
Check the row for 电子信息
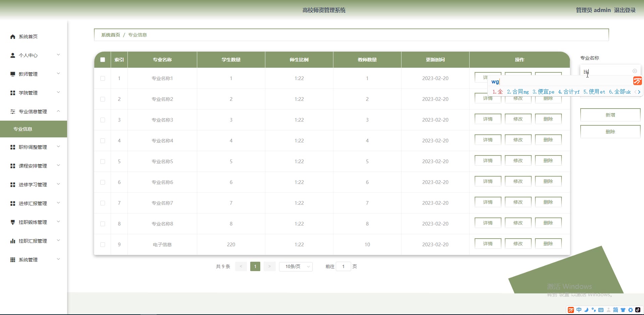pos(103,245)
